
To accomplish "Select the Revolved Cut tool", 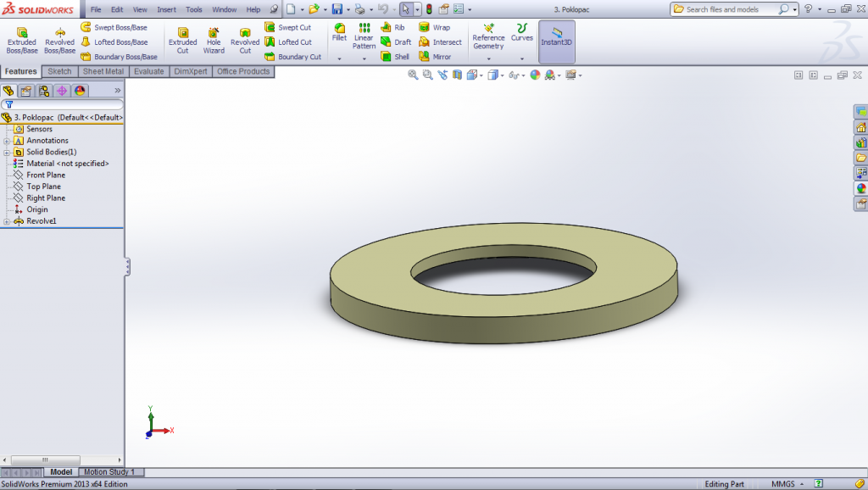I will tap(245, 41).
